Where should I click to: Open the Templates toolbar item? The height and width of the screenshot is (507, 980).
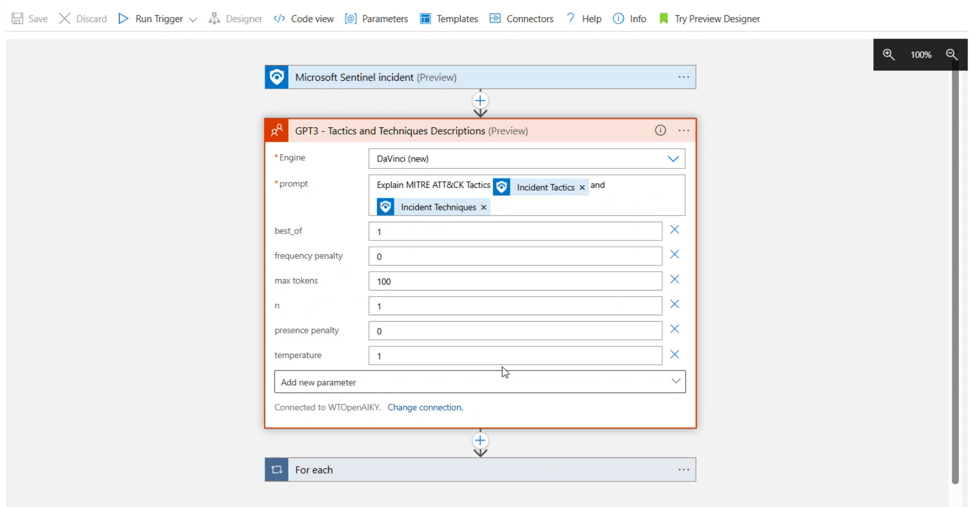[449, 19]
